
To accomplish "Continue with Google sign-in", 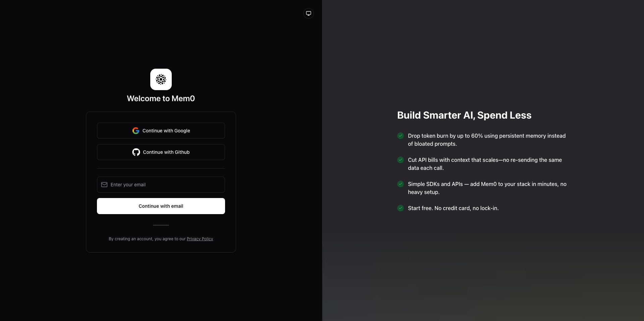I will pyautogui.click(x=161, y=131).
